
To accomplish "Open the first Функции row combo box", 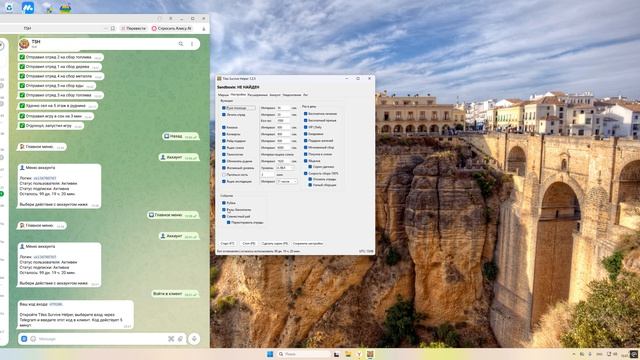I will click(241, 108).
